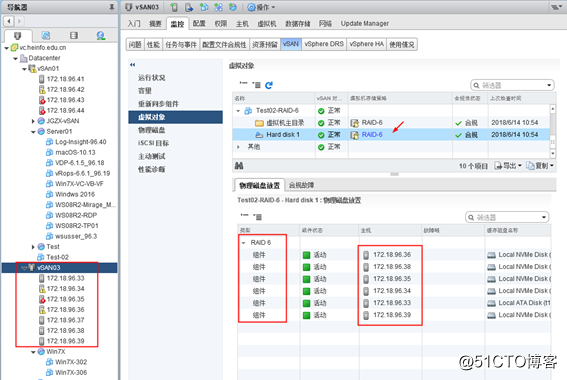The width and height of the screenshot is (567, 380).
Task: Open the Actions (操作) gear menu
Action: click(x=261, y=7)
